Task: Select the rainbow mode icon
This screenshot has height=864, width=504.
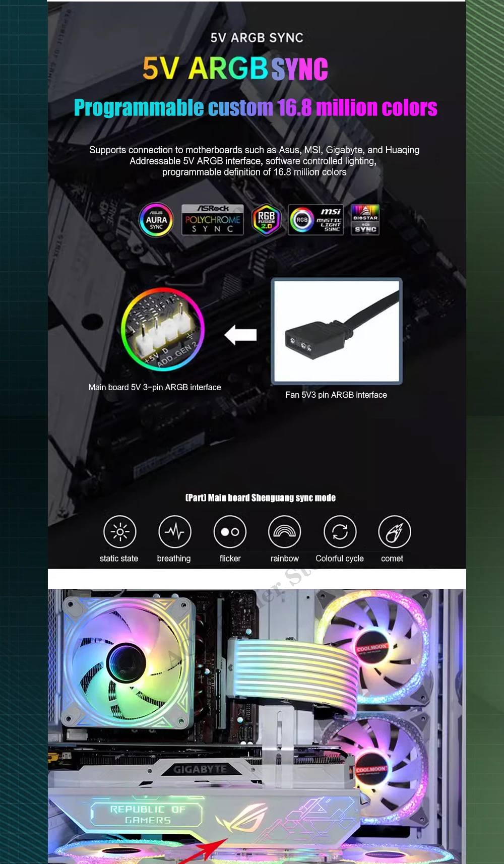Action: [x=285, y=532]
